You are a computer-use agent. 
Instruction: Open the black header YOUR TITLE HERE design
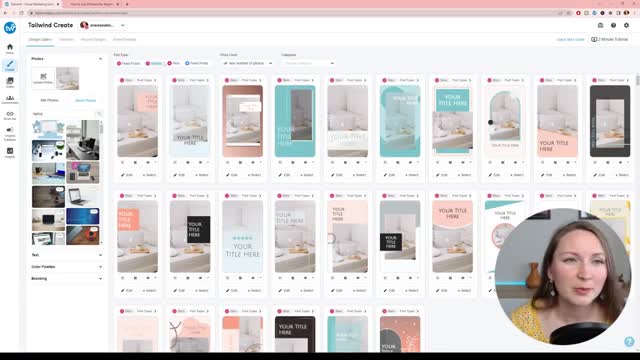(x=295, y=334)
